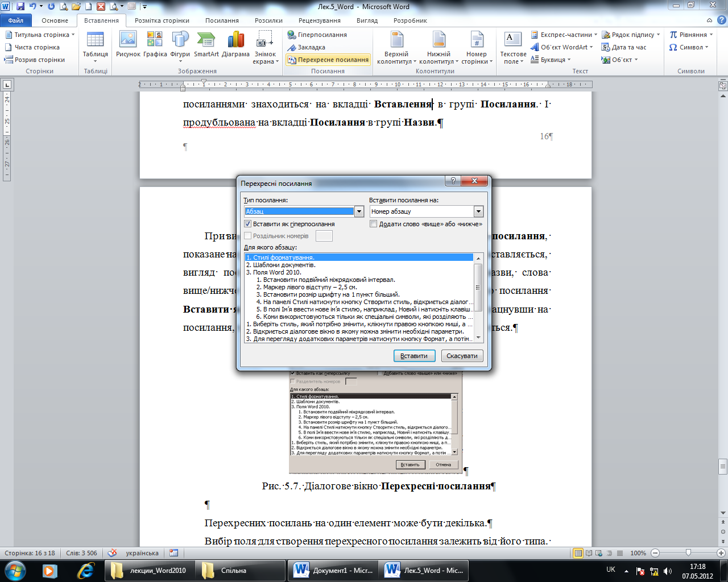The image size is (728, 582).
Task: Open the Нижній колонтитул footer menu
Action: point(439,48)
